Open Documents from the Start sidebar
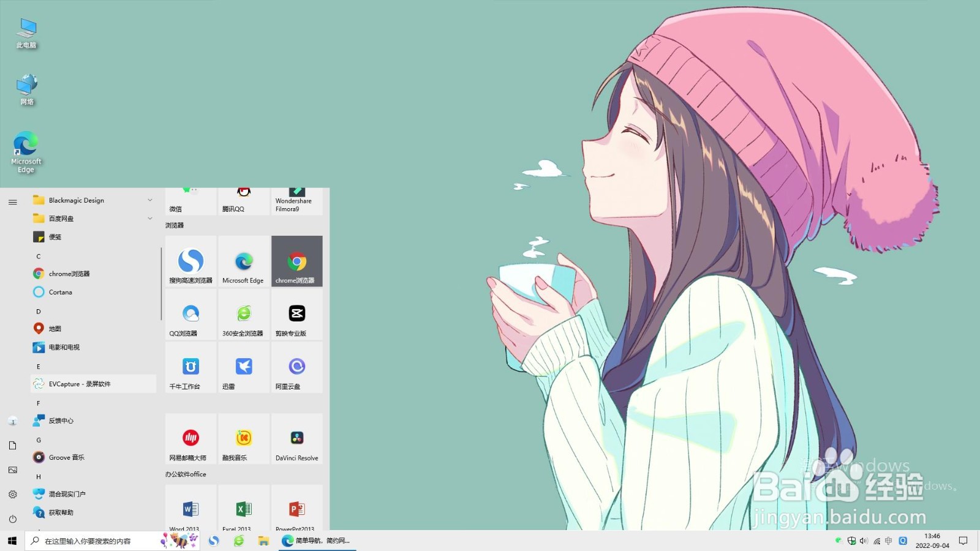 click(12, 446)
